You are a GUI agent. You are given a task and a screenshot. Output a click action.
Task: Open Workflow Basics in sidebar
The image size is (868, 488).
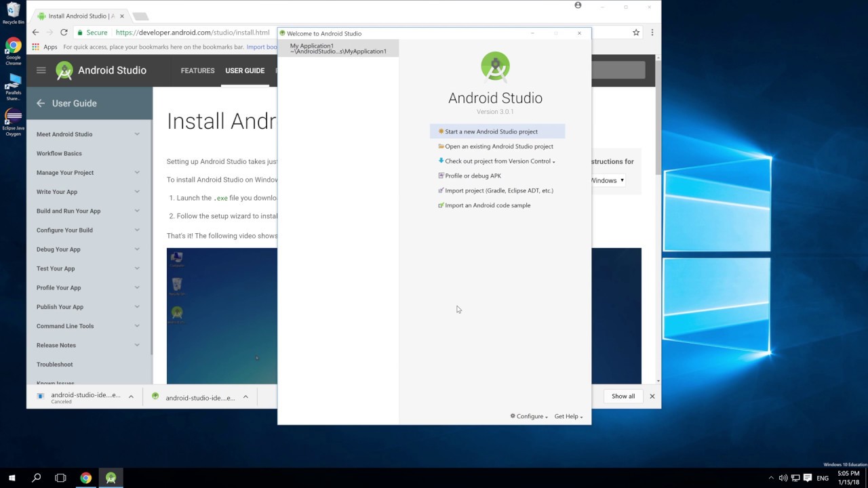[59, 153]
